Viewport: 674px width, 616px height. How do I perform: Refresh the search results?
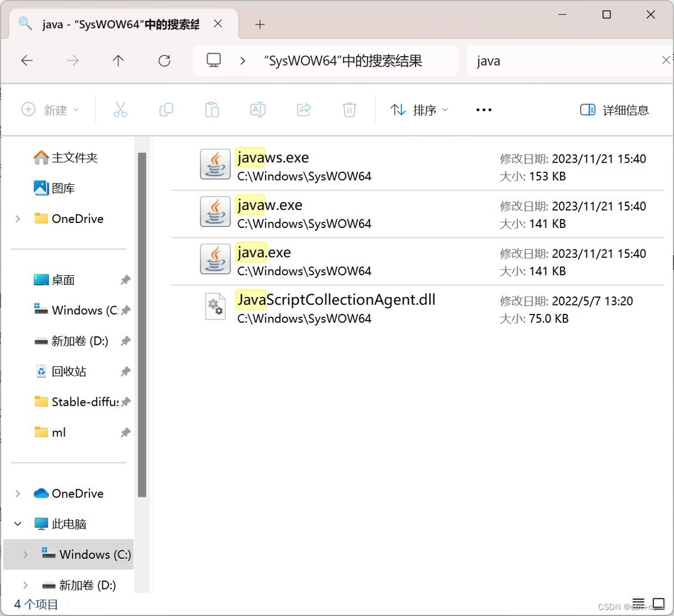tap(164, 61)
